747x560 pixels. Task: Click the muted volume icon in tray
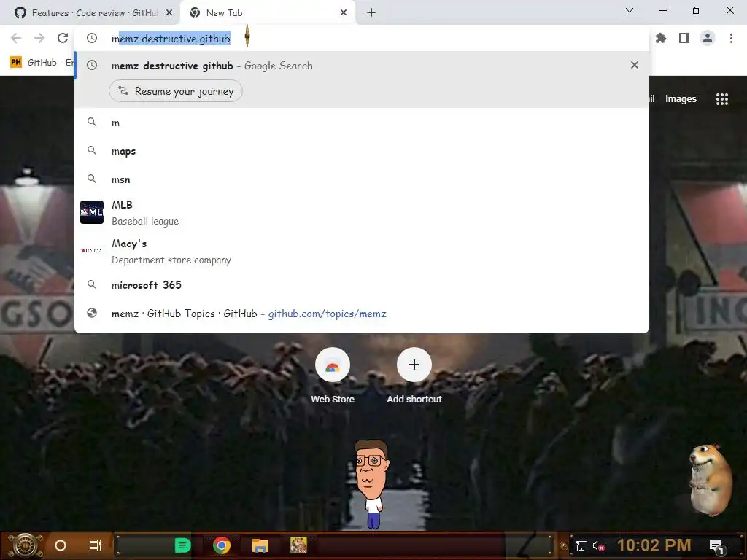point(598,545)
